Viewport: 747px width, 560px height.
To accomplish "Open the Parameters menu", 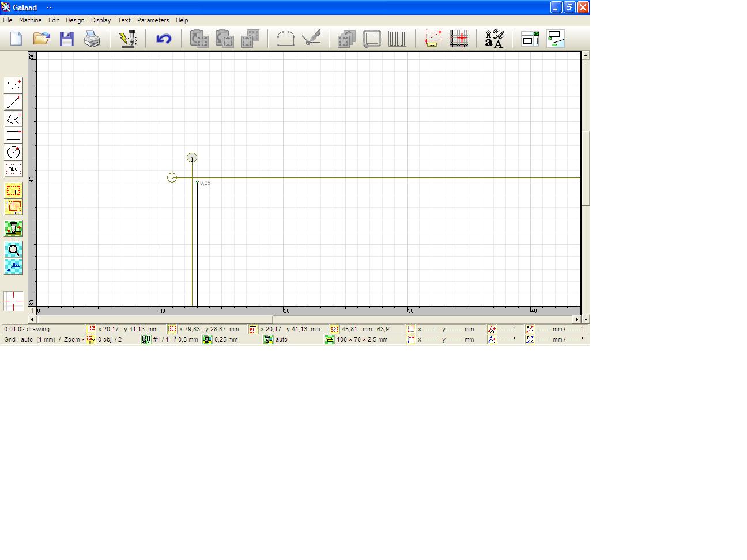I will point(153,20).
